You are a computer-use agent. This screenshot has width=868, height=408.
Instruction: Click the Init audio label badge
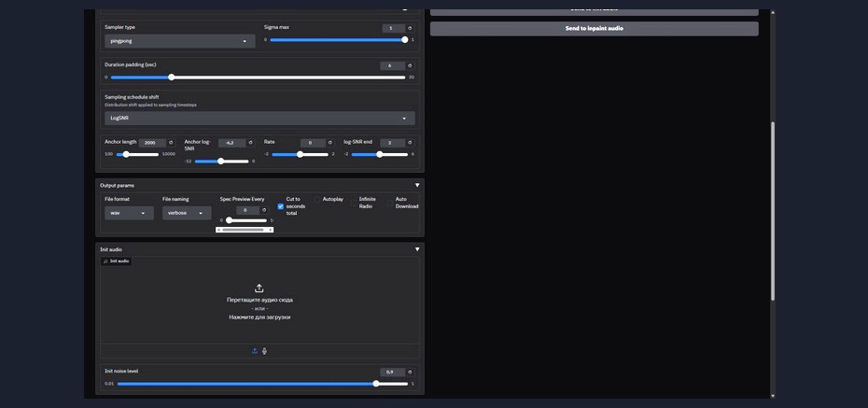click(x=117, y=260)
